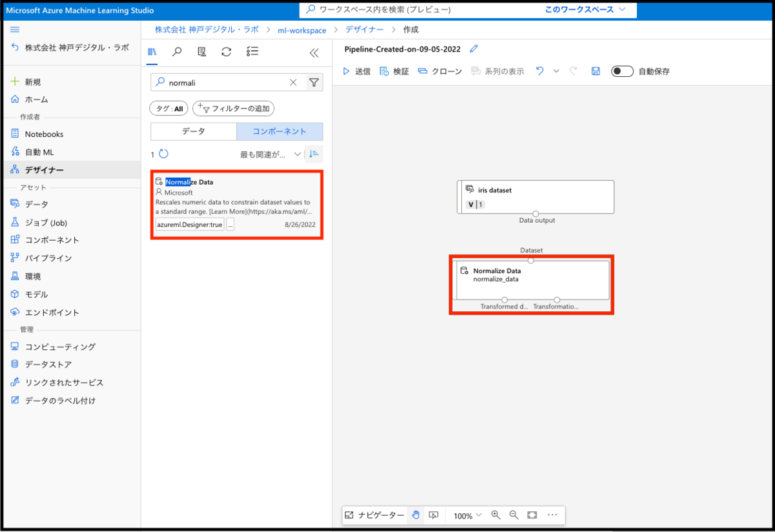Image resolution: width=775 pixels, height=532 pixels.
Task: Open the 100% zoom level dropdown
Action: click(x=467, y=516)
